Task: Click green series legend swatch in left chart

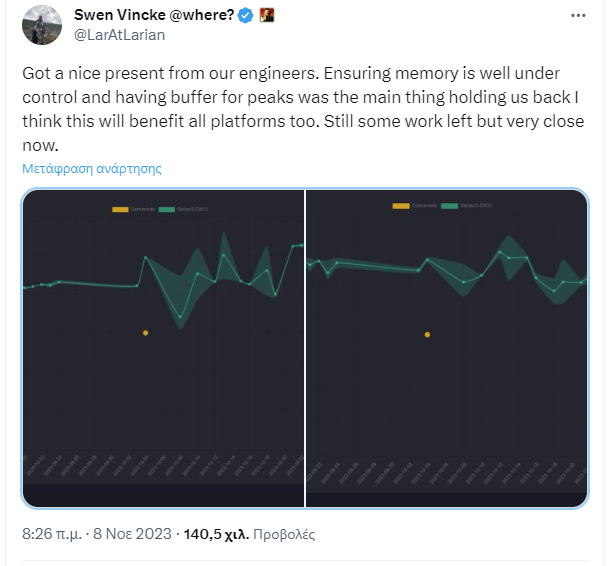Action: 167,208
